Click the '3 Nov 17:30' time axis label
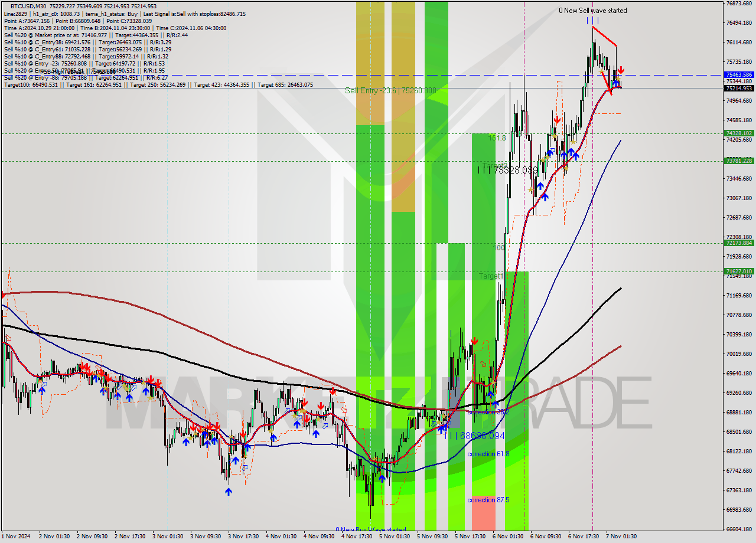 243,537
